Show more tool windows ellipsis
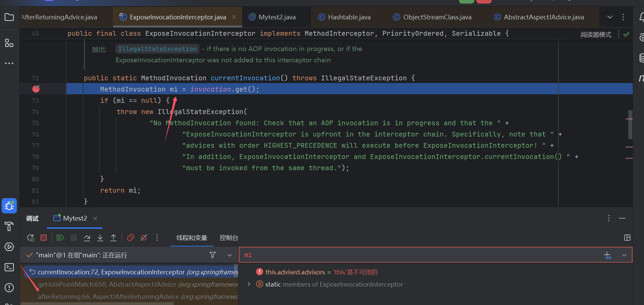644x305 pixels. (x=9, y=63)
